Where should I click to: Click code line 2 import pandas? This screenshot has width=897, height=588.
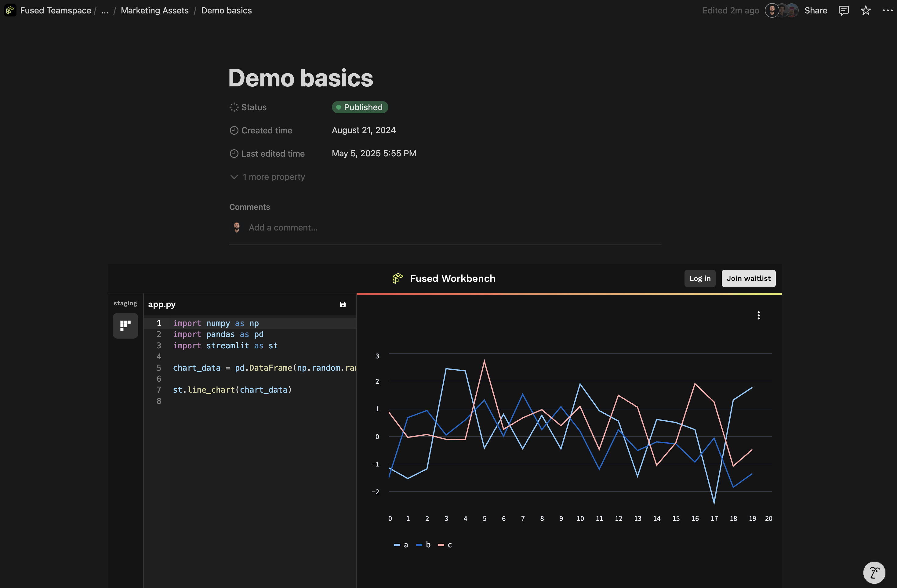pos(218,334)
